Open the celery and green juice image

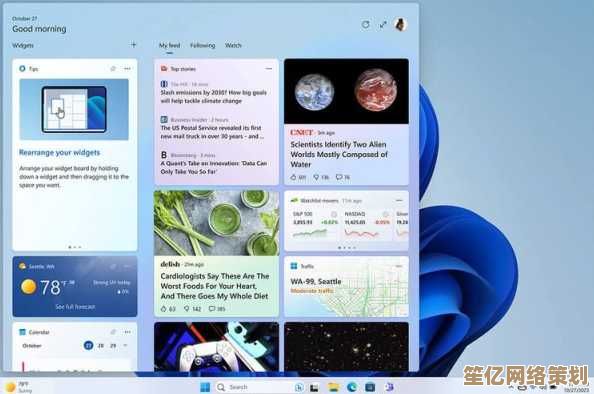click(216, 223)
